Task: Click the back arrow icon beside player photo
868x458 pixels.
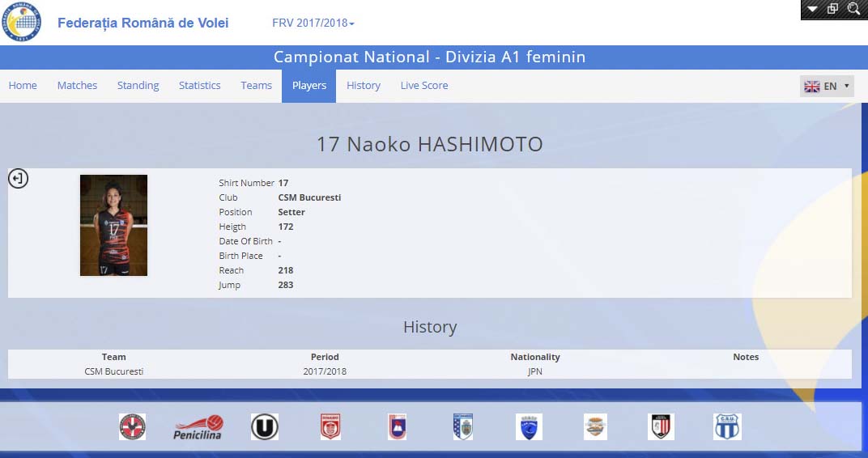Action: pos(19,179)
